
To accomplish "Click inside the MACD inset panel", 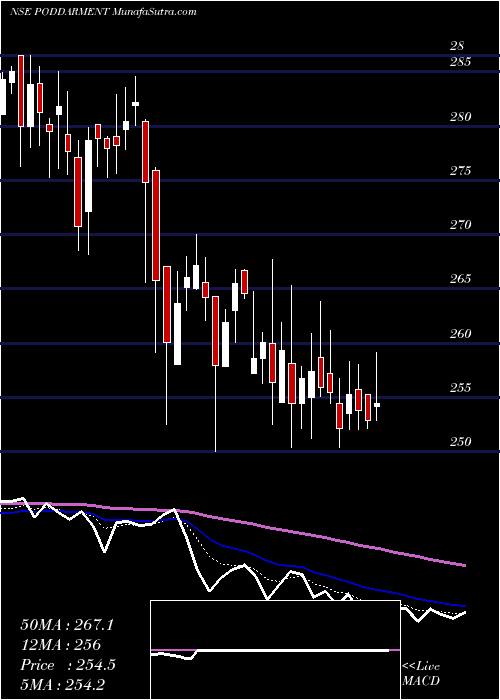I will pos(275,650).
